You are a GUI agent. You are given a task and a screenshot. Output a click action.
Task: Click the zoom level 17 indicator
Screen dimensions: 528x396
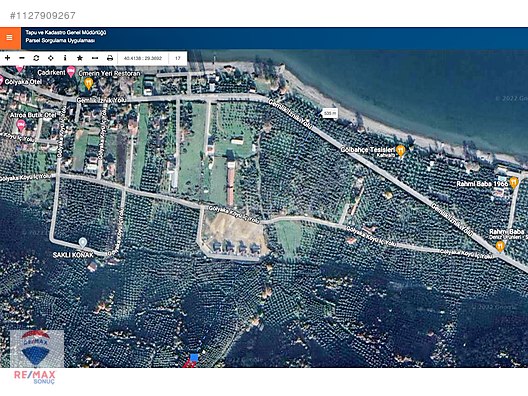177,58
